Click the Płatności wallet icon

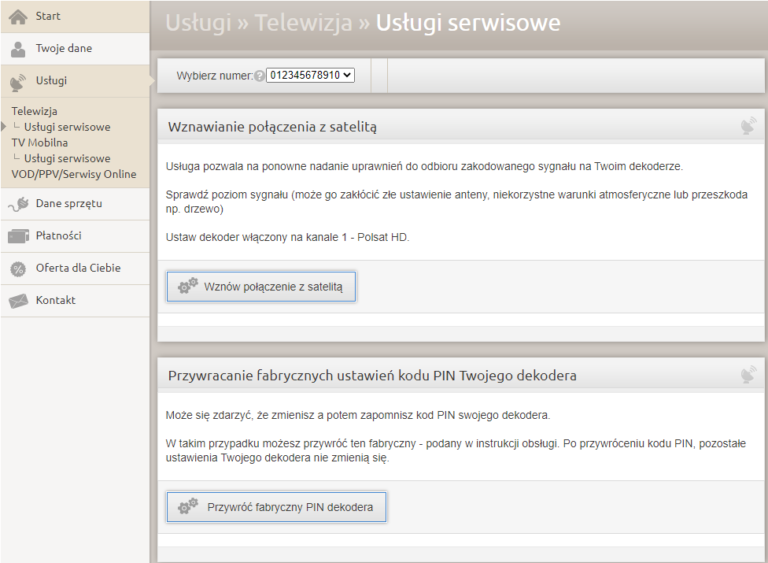pyautogui.click(x=18, y=236)
